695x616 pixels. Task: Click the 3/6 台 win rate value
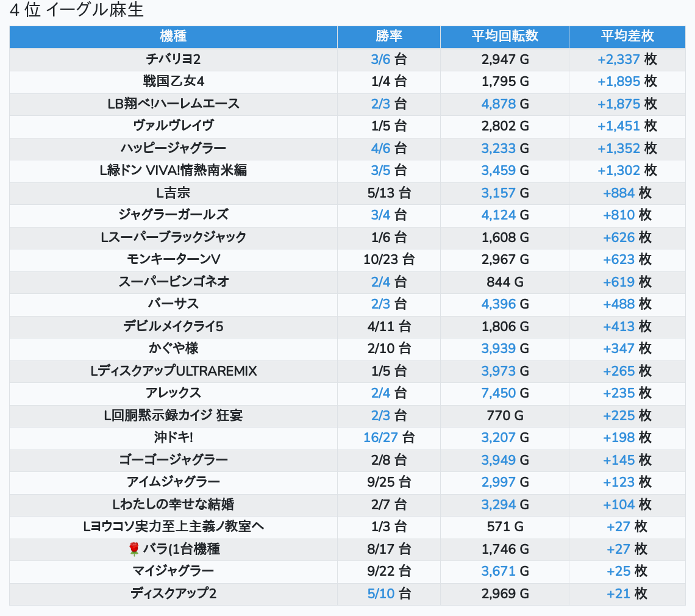389,59
